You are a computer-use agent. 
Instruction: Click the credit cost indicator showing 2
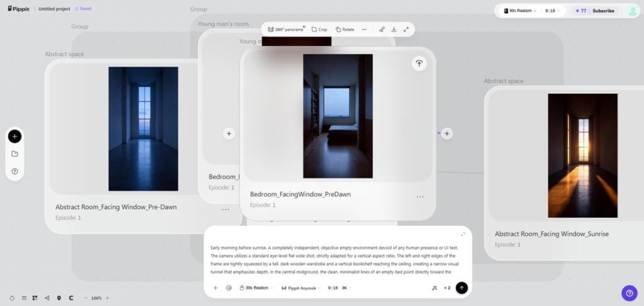coord(447,288)
